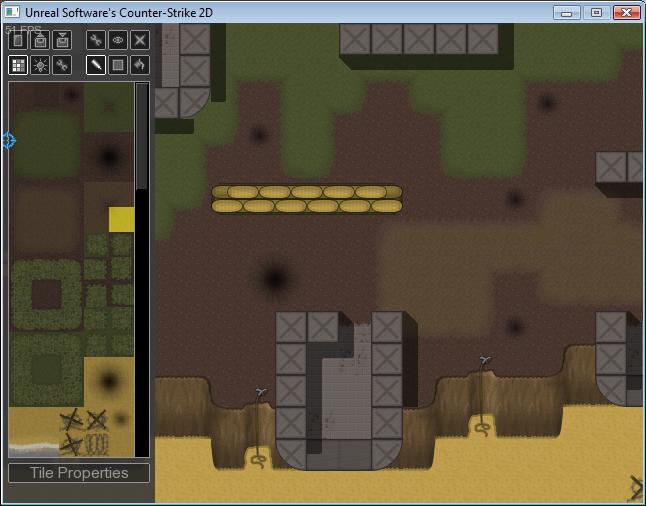This screenshot has width=646, height=506.
Task: Toggle the eye view icon
Action: (118, 40)
